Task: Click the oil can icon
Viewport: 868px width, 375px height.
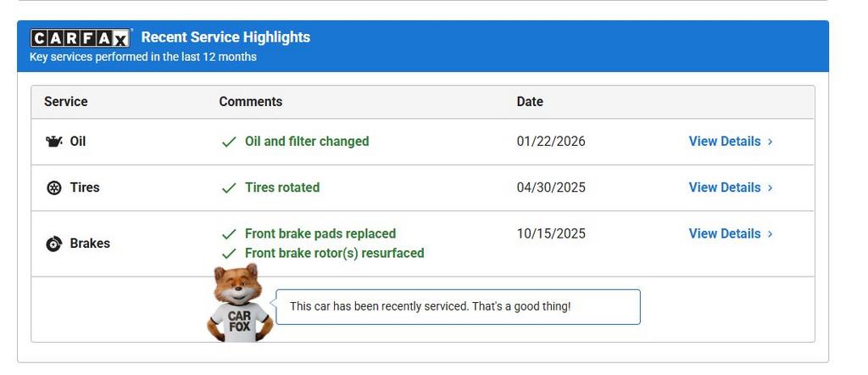Action: [x=54, y=142]
